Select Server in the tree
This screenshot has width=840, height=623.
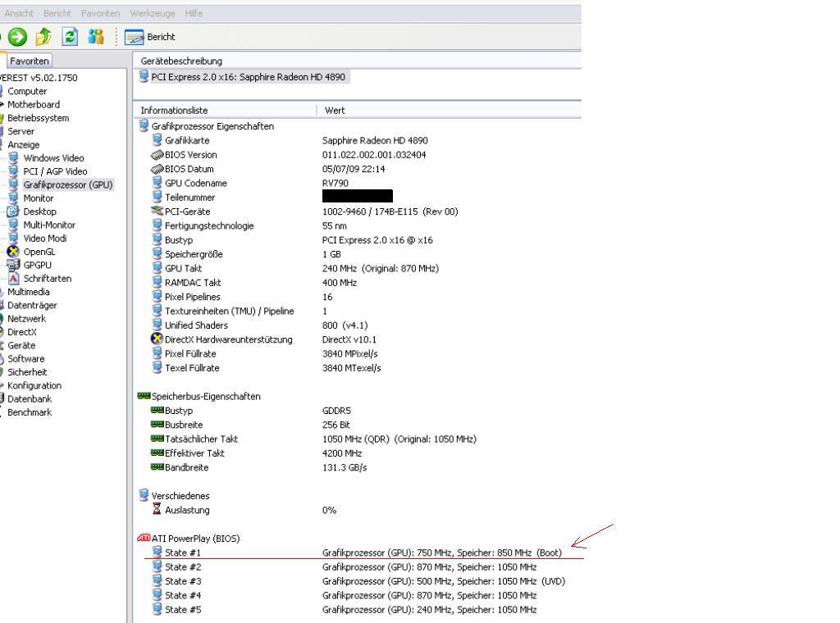tap(21, 131)
